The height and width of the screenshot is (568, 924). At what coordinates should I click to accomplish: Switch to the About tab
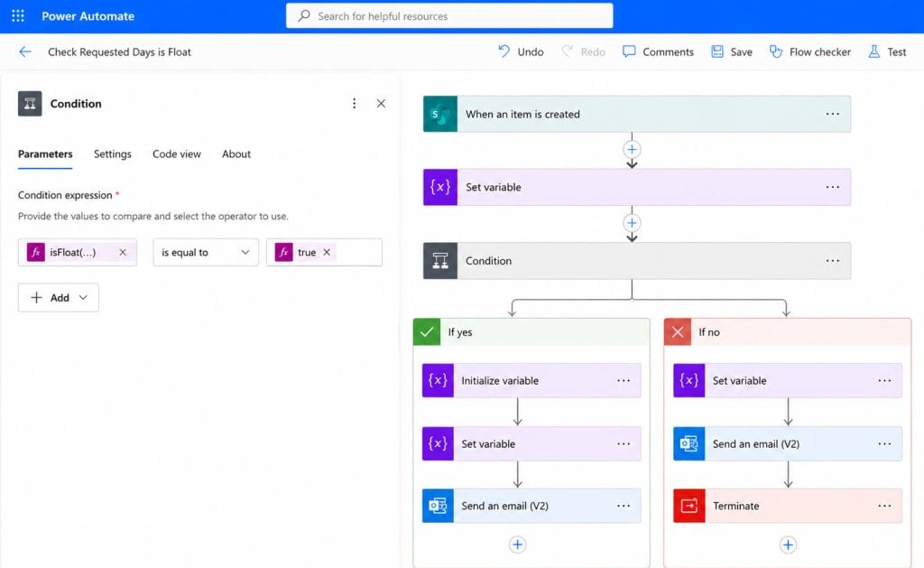coord(236,154)
